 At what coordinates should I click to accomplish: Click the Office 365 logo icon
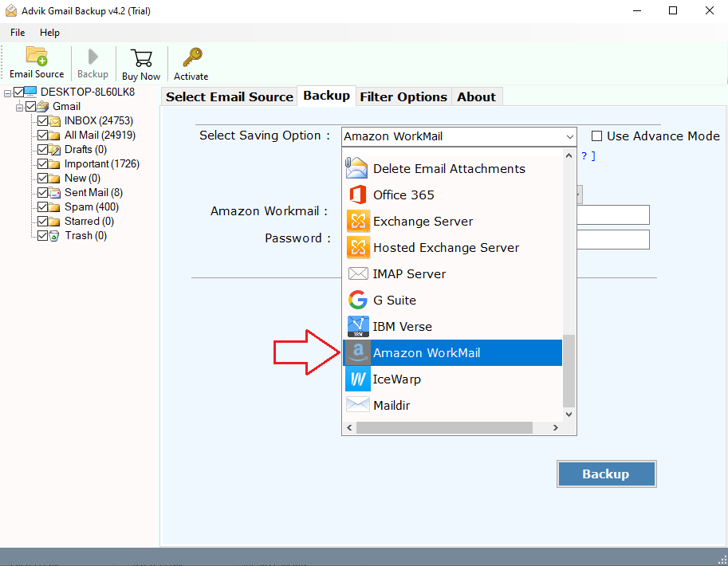pos(357,195)
